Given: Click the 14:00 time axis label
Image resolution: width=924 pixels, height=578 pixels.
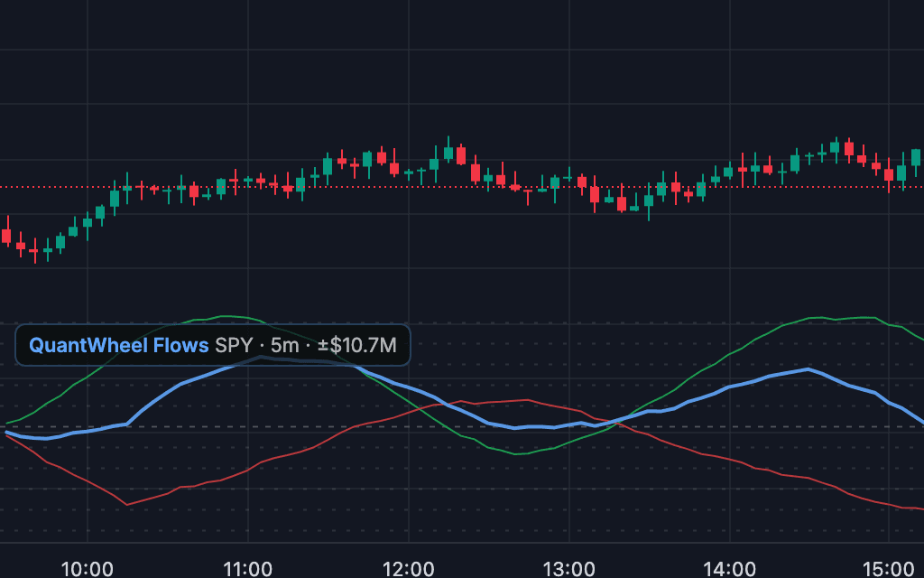Looking at the screenshot, I should point(729,569).
